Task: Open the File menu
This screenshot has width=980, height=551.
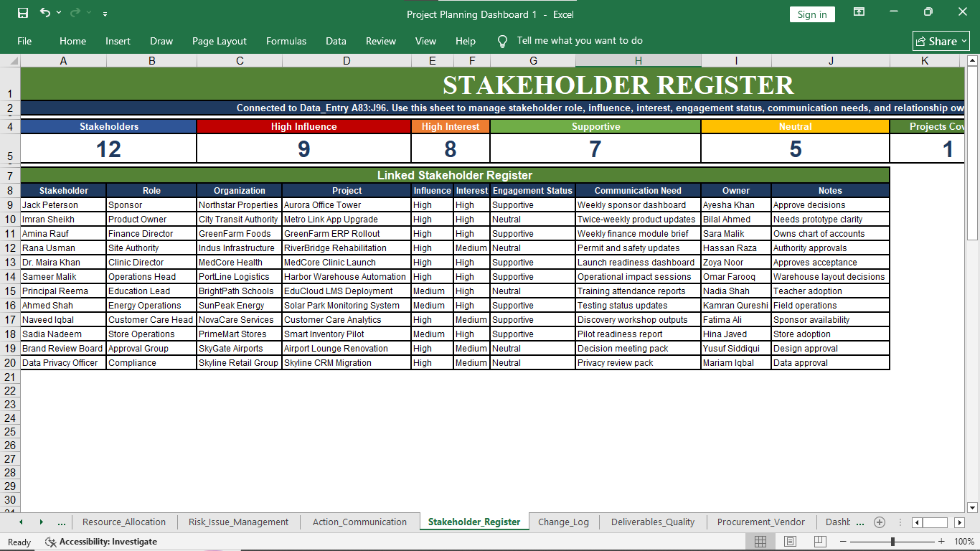Action: tap(24, 41)
